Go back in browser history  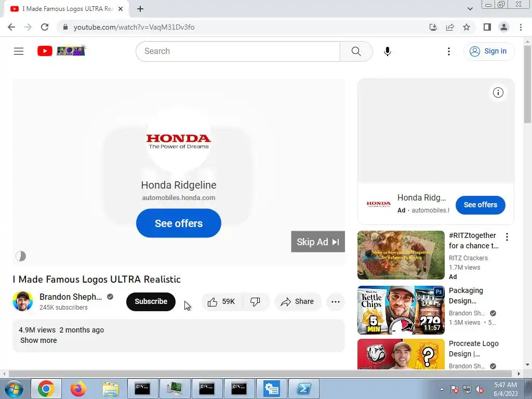[11, 27]
